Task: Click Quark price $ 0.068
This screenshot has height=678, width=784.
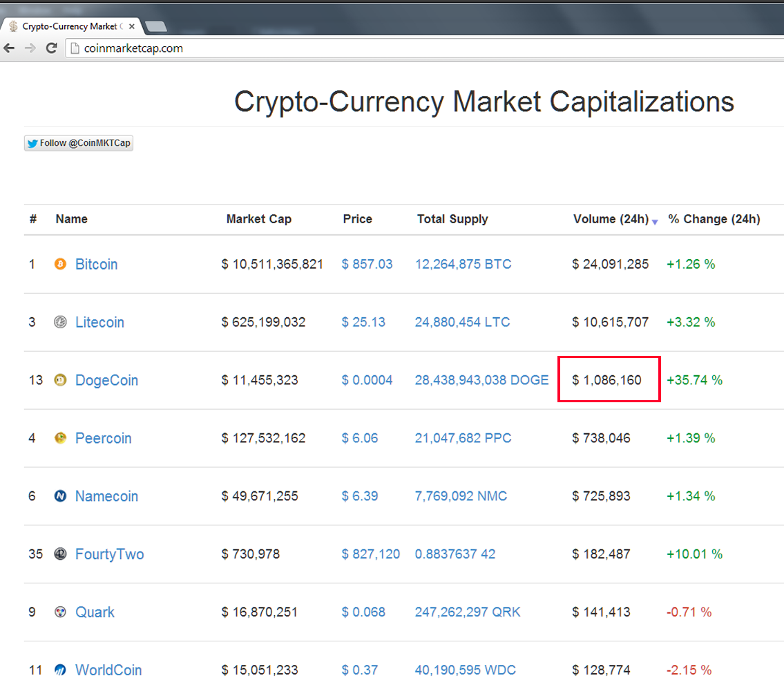Action: pos(363,612)
